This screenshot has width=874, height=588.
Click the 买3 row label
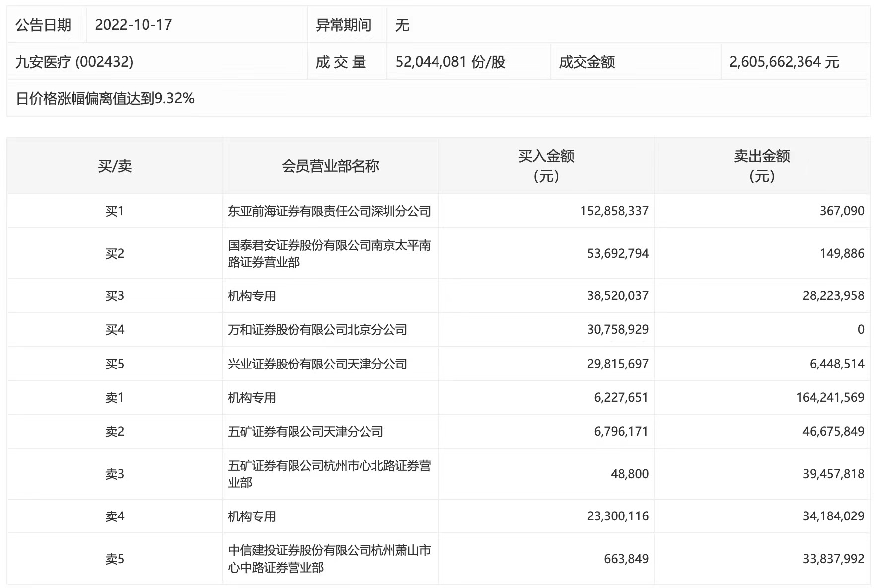click(x=115, y=295)
